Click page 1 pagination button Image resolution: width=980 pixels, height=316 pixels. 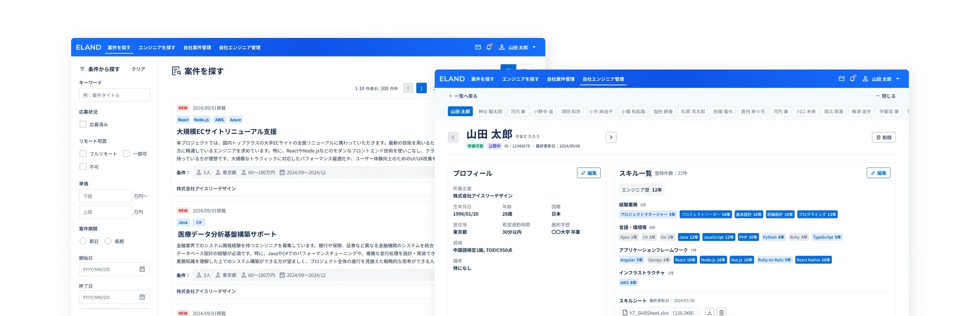pyautogui.click(x=421, y=88)
